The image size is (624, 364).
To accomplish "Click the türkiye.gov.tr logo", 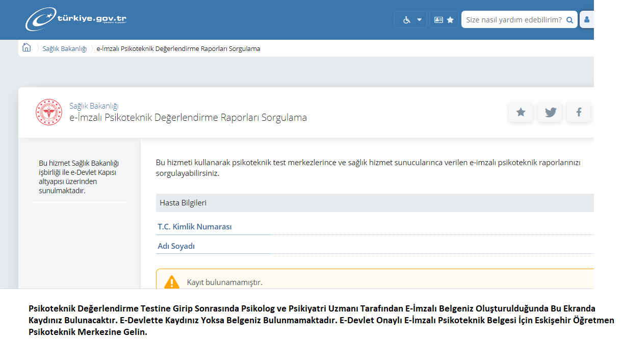I will [76, 20].
